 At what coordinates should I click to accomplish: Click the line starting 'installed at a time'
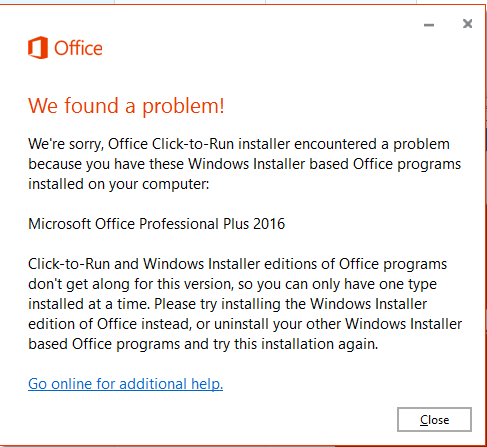coord(227,304)
